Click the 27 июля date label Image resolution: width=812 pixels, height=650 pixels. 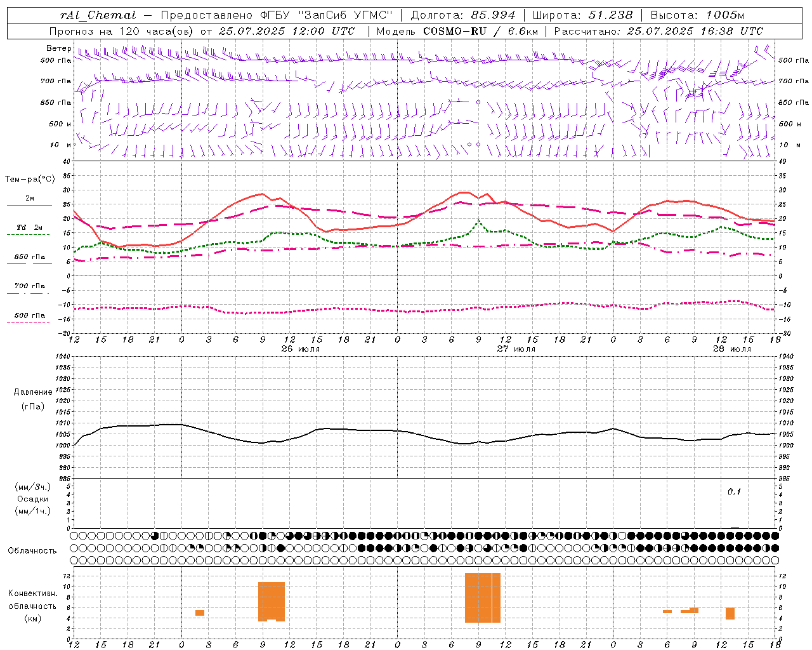(x=516, y=348)
